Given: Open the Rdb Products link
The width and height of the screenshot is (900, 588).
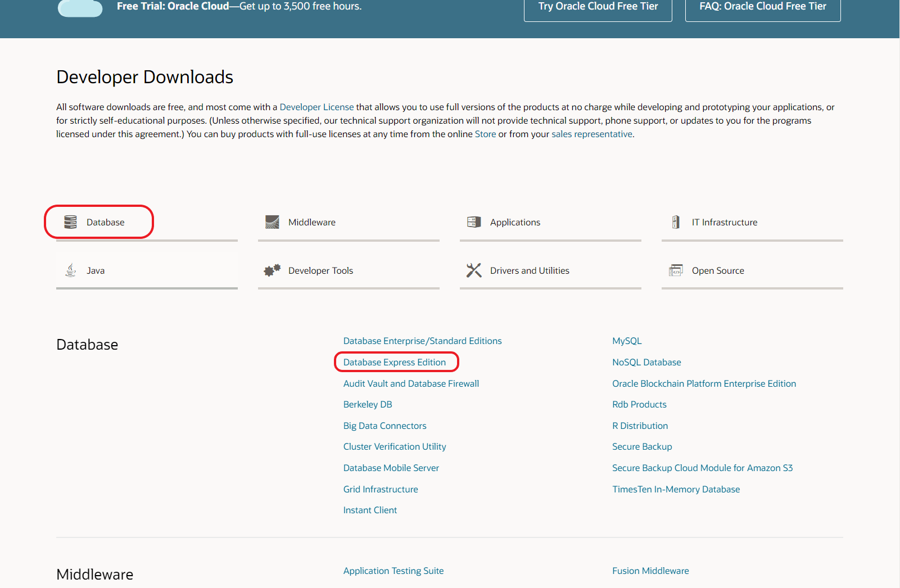Looking at the screenshot, I should pyautogui.click(x=639, y=404).
